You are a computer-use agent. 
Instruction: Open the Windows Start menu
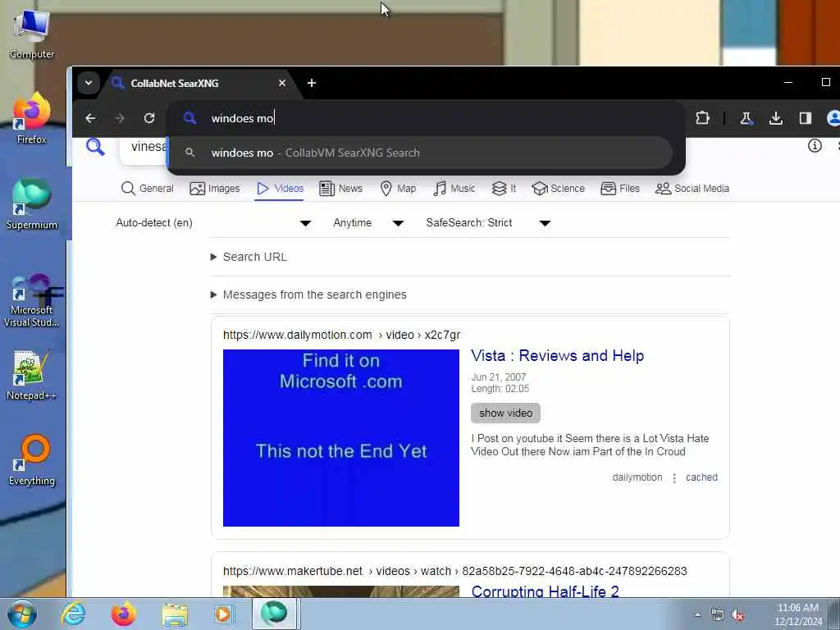[22, 614]
